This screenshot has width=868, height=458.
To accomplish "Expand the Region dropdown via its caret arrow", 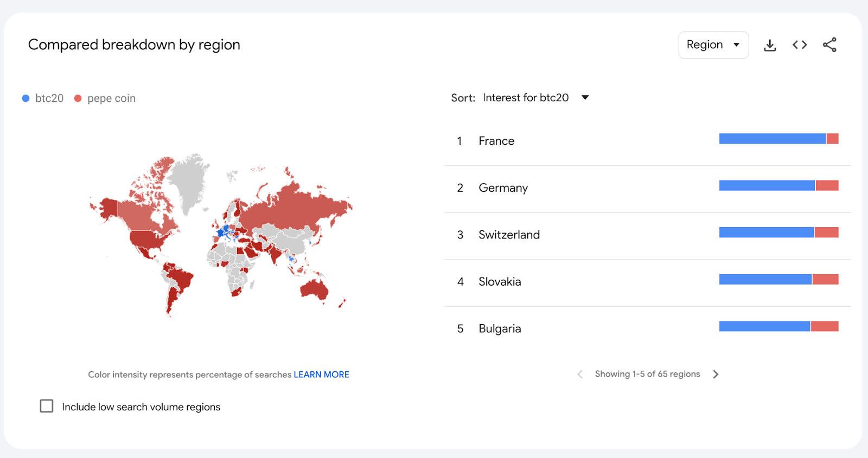I will [x=737, y=45].
